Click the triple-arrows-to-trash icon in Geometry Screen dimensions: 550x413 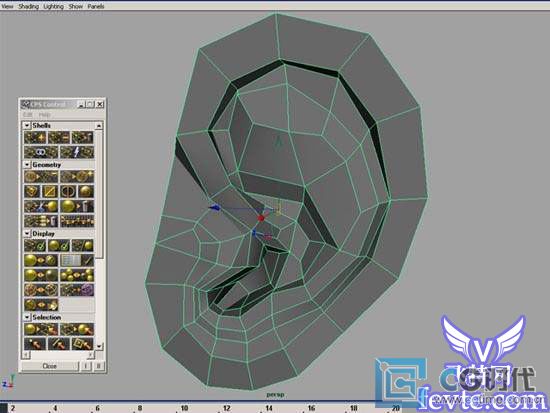41,221
